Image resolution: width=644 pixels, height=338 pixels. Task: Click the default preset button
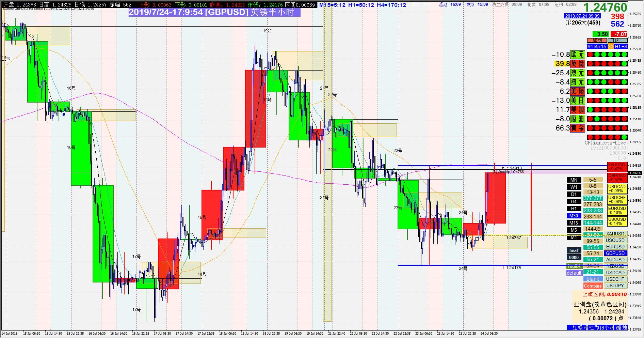(574, 273)
